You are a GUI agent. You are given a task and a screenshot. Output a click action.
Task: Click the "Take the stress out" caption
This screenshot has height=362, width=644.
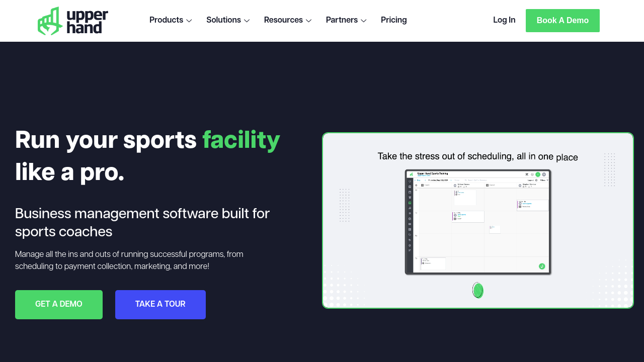point(477,157)
